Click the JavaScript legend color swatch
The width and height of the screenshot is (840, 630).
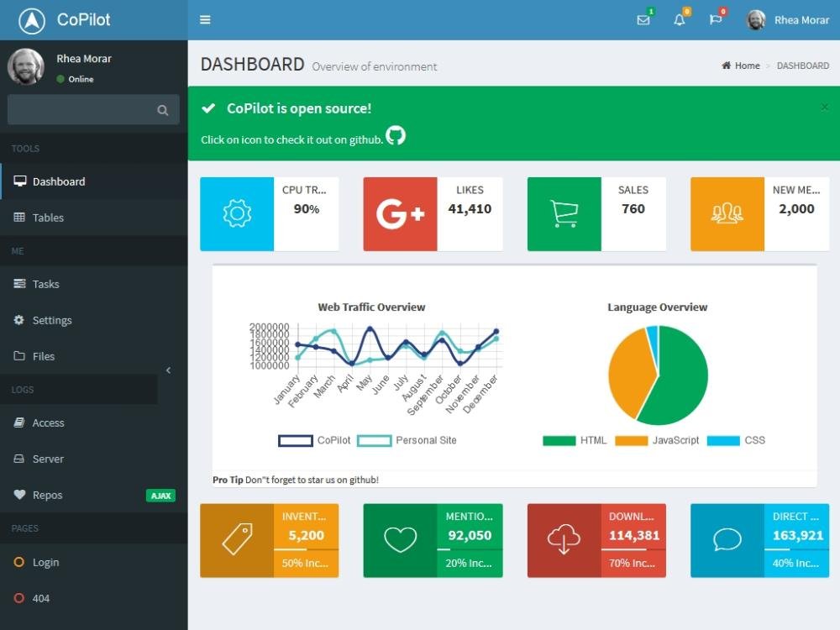pyautogui.click(x=631, y=440)
